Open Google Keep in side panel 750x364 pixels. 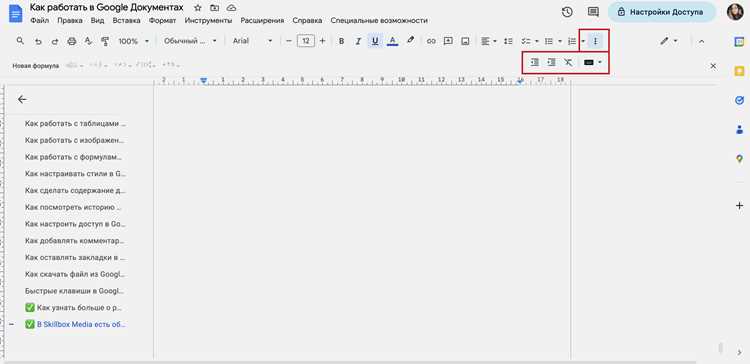pos(739,71)
